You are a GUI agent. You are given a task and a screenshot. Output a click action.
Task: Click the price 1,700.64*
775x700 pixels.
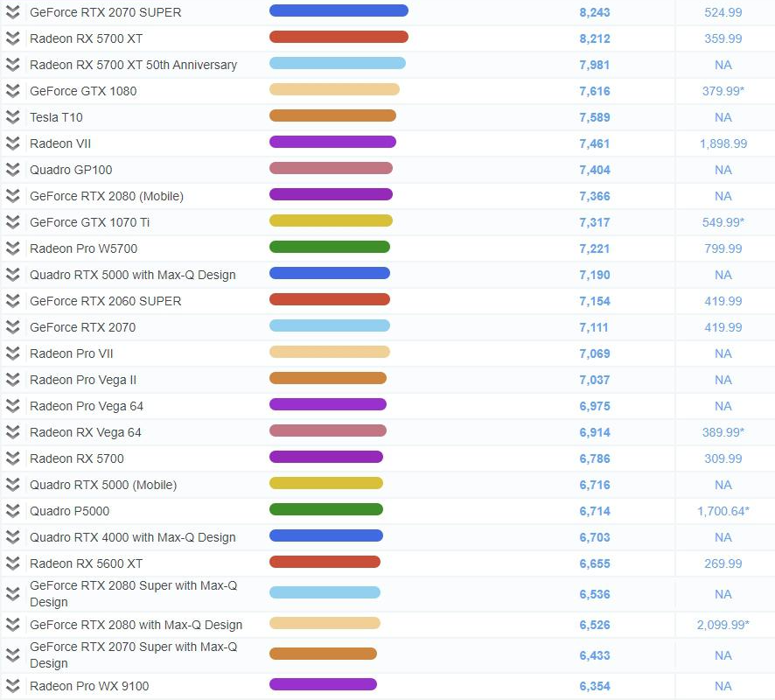coord(723,511)
